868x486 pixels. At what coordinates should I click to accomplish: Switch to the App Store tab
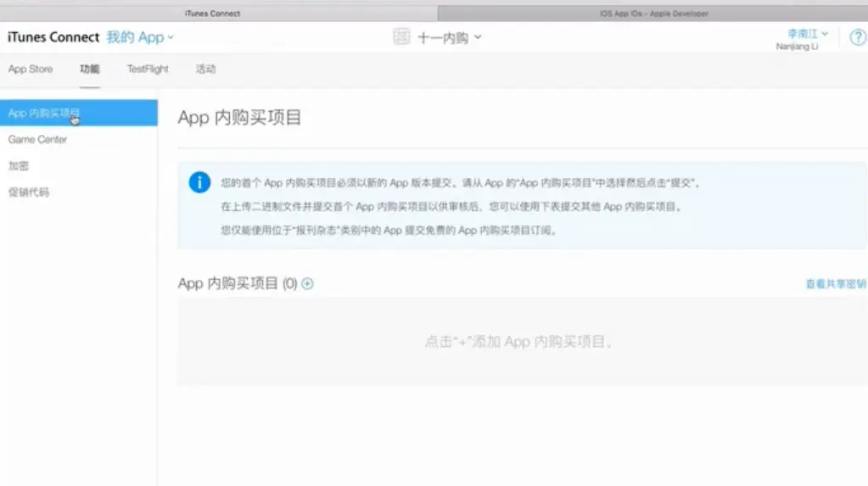(x=31, y=70)
